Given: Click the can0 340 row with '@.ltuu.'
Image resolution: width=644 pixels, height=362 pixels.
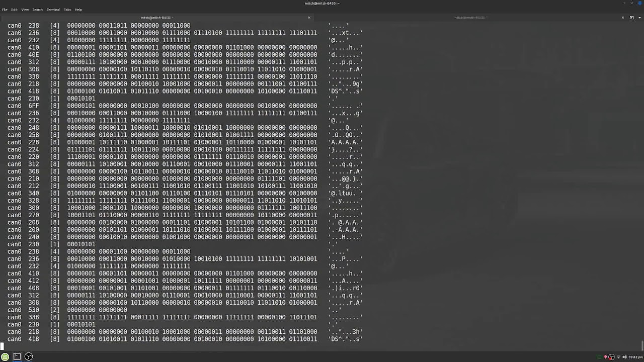Looking at the screenshot, I should 185,193.
